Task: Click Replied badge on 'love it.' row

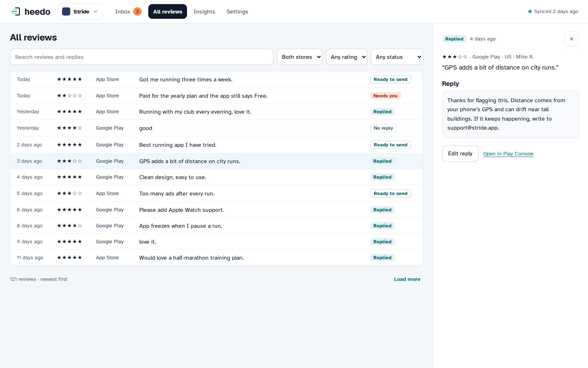Action: click(x=382, y=242)
